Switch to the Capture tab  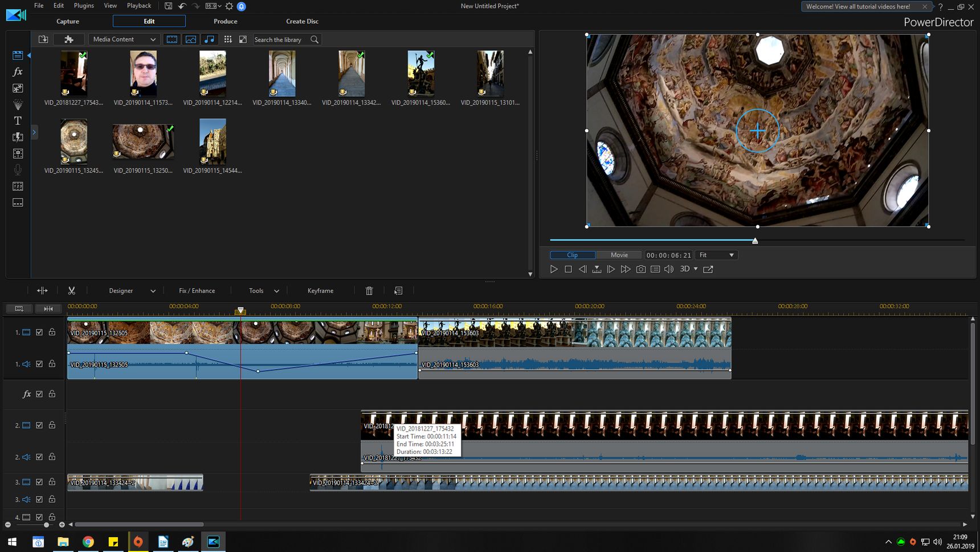point(68,21)
